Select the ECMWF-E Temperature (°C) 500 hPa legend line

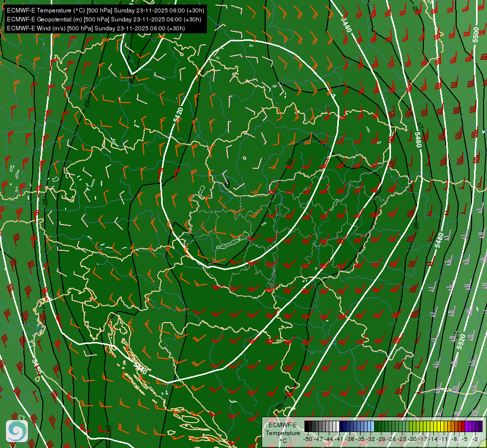(x=105, y=10)
